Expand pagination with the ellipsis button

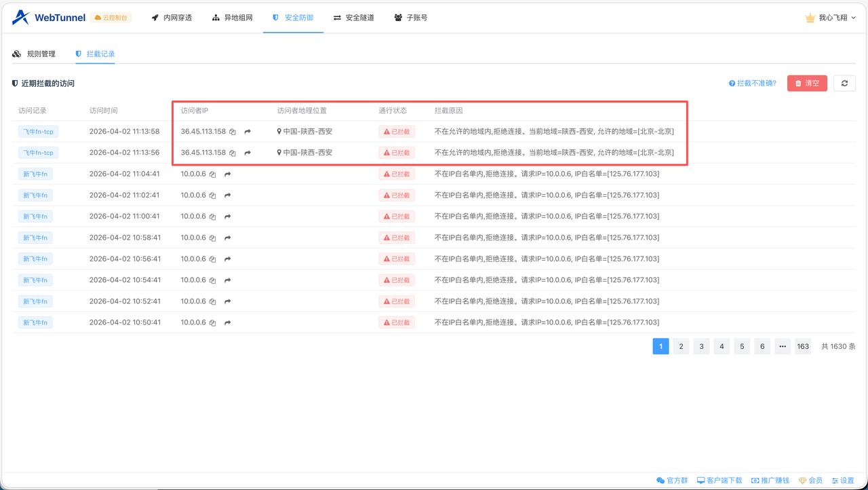pos(783,346)
